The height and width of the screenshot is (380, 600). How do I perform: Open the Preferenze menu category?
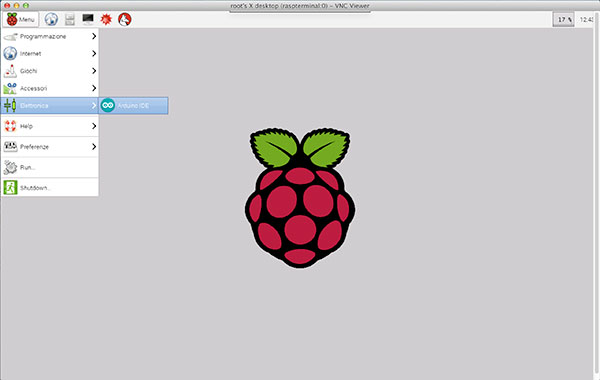[50, 147]
